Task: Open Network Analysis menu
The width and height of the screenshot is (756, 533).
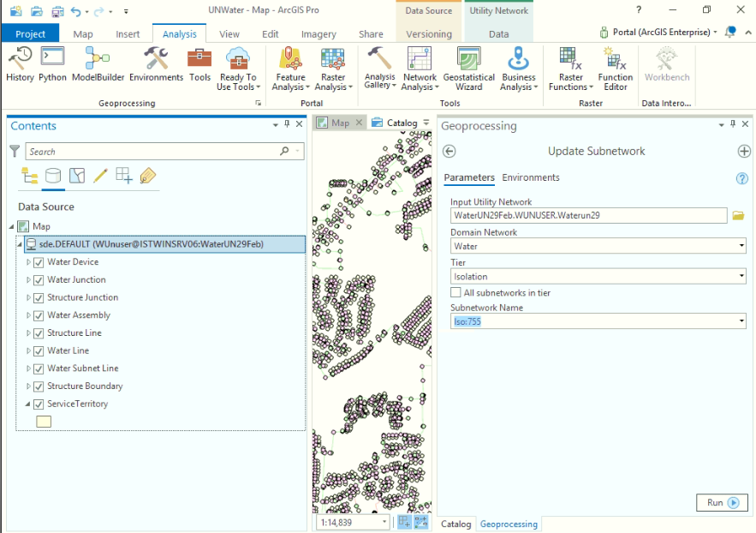Action: 420,69
